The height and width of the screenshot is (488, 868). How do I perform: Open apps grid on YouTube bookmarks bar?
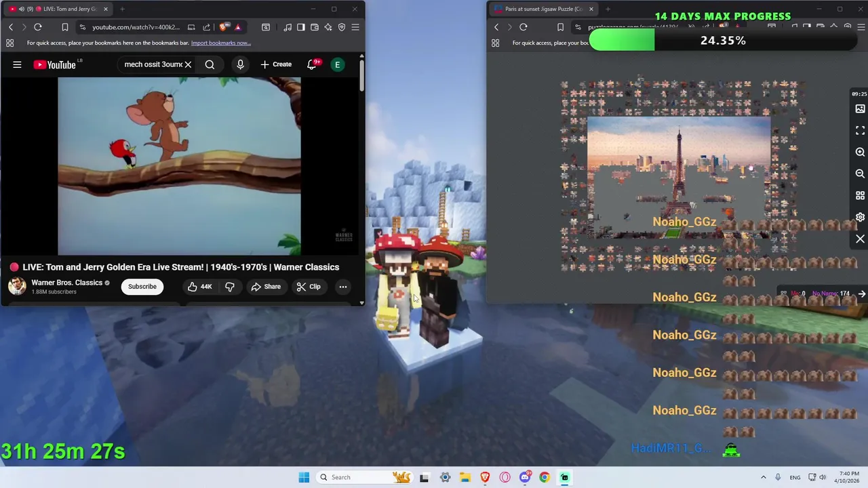(10, 43)
